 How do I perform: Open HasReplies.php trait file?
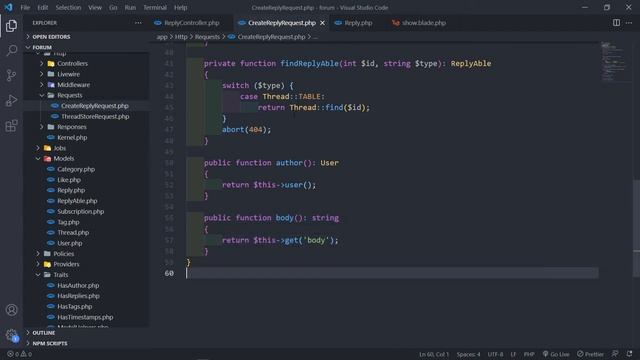(78, 296)
